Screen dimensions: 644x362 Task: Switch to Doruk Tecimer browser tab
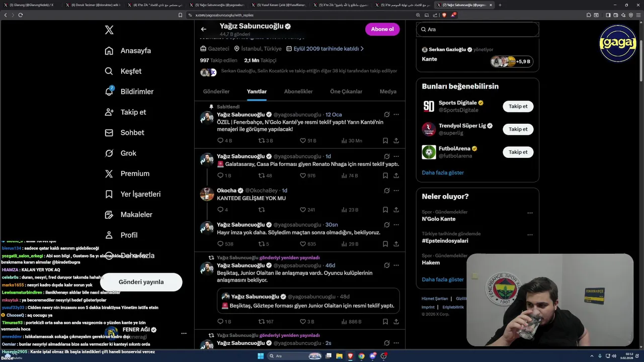click(x=93, y=5)
